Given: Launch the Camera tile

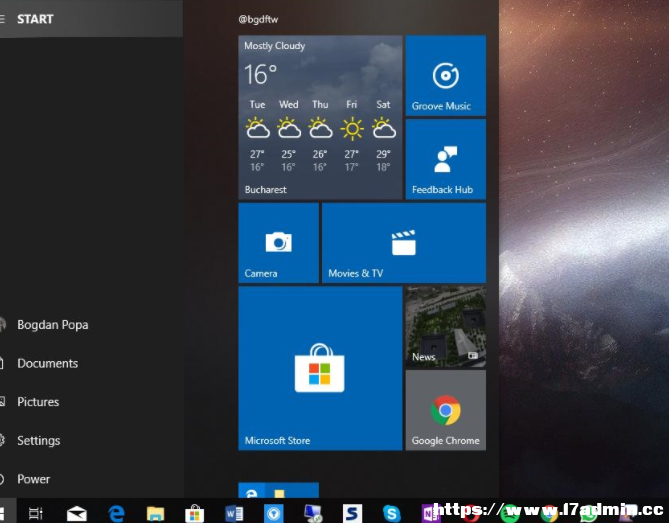Looking at the screenshot, I should (278, 243).
